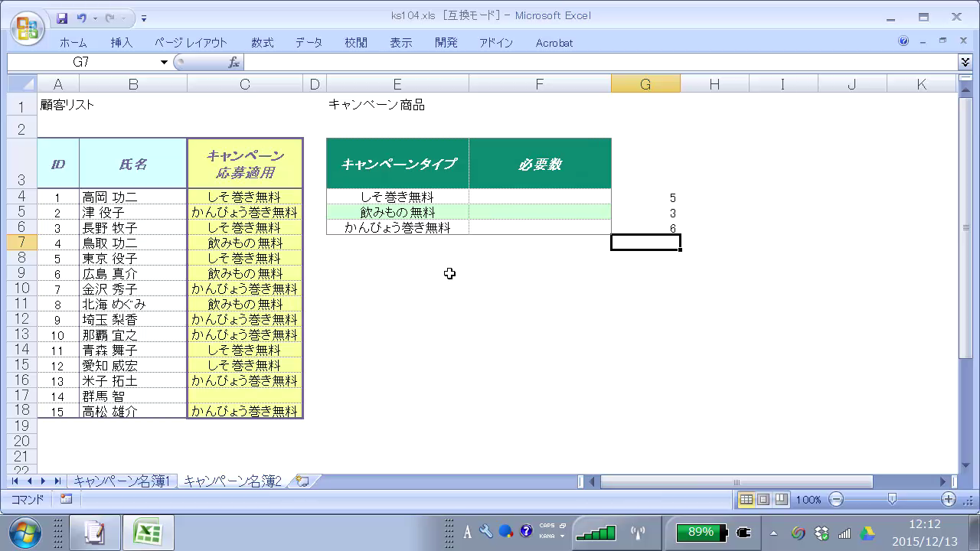Image resolution: width=980 pixels, height=551 pixels.
Task: Save the workbook from Quick Access toolbar
Action: (x=62, y=18)
